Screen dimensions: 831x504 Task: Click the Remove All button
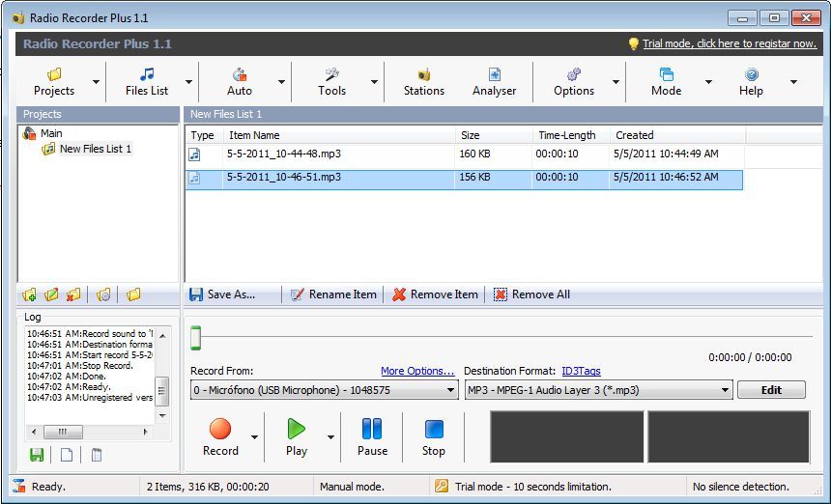(x=532, y=294)
